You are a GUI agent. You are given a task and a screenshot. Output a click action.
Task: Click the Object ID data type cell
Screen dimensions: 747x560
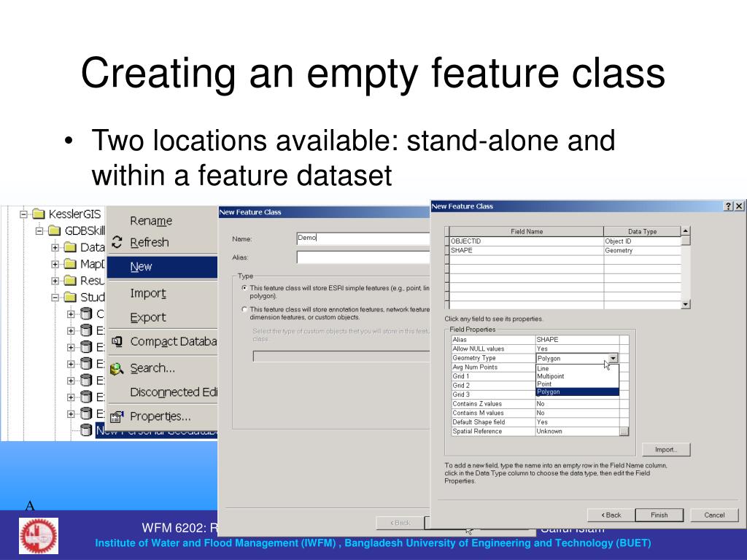(x=642, y=241)
